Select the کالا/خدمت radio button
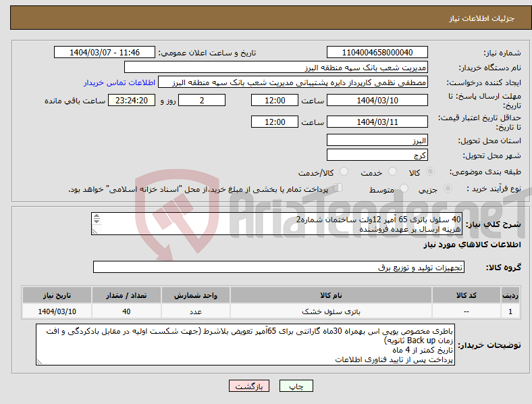 click(x=344, y=172)
